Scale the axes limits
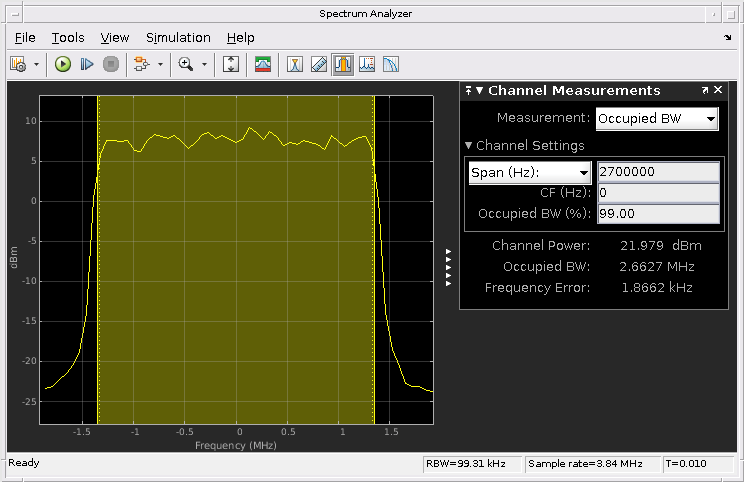The width and height of the screenshot is (744, 482). pyautogui.click(x=231, y=64)
